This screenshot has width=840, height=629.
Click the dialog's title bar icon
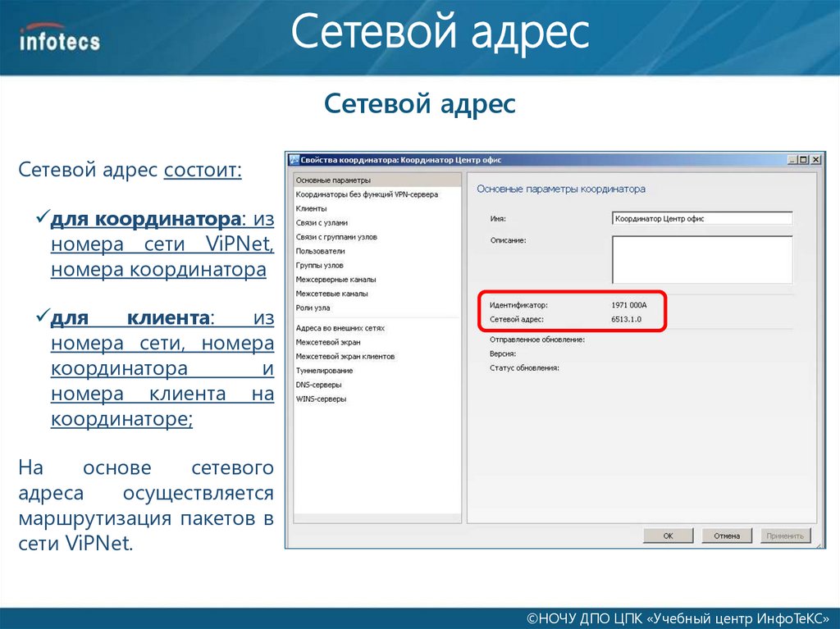point(294,160)
